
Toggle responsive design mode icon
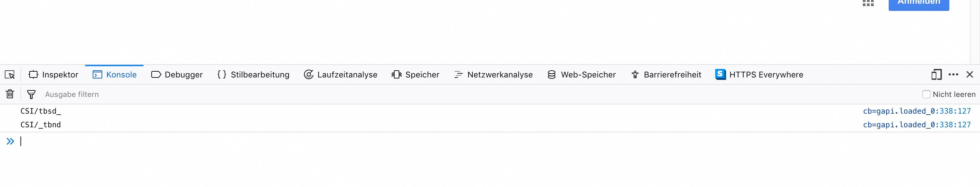coord(936,75)
